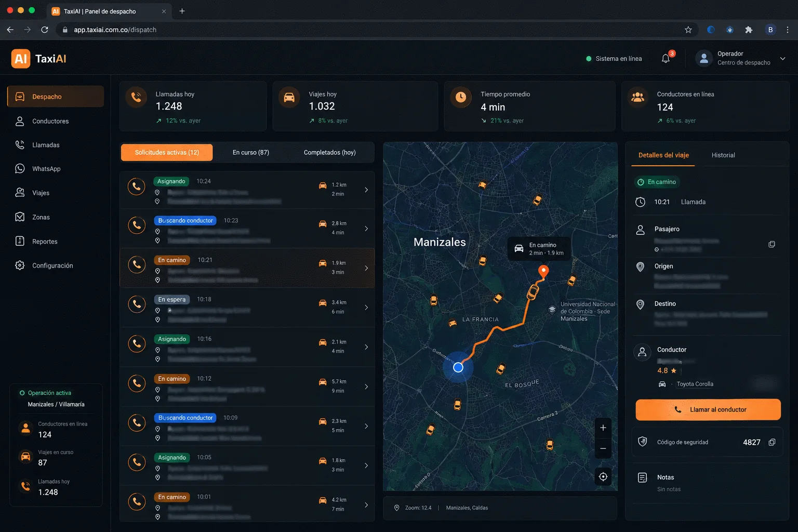Zoom out on the map
This screenshot has height=532, width=798.
pos(603,448)
